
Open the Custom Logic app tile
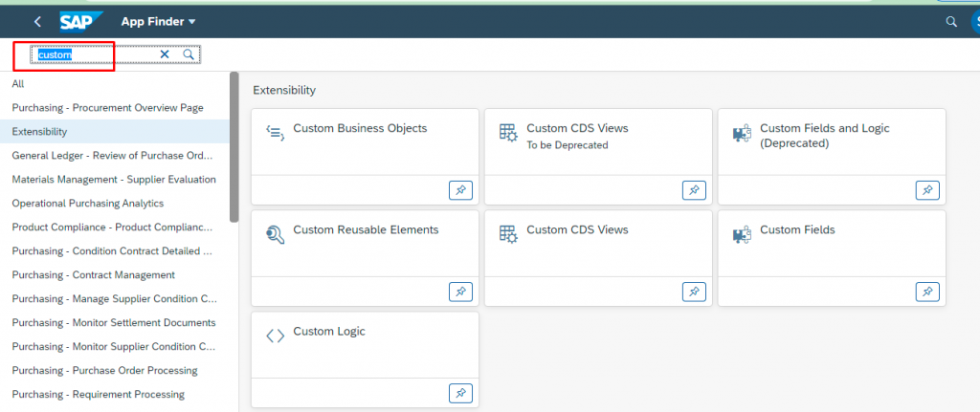(x=365, y=345)
